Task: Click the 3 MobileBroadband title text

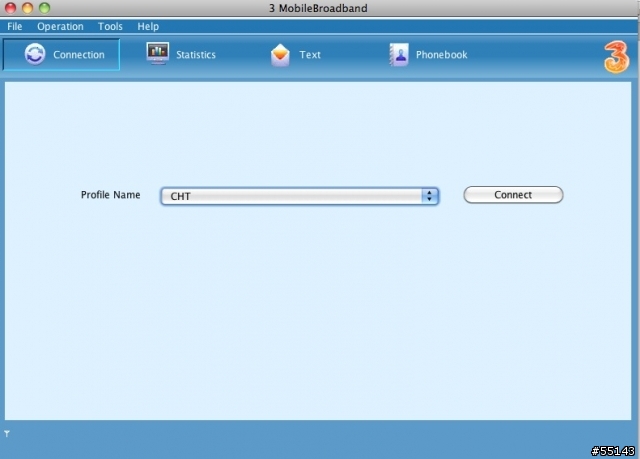Action: (x=318, y=8)
